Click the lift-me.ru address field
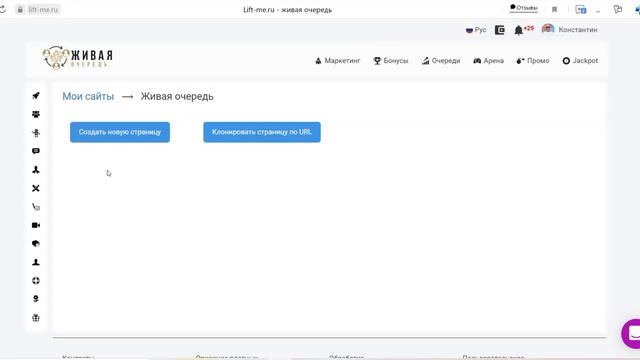Image resolution: width=640 pixels, height=360 pixels. (42, 9)
